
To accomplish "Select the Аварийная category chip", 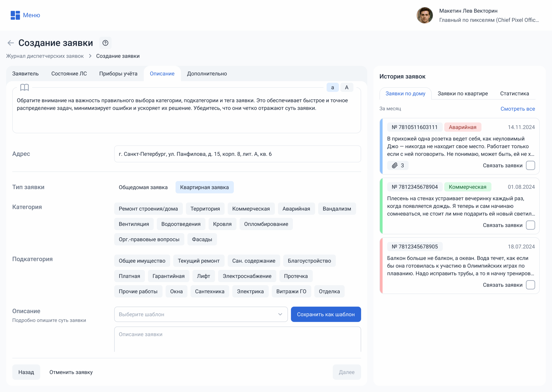I will (296, 209).
